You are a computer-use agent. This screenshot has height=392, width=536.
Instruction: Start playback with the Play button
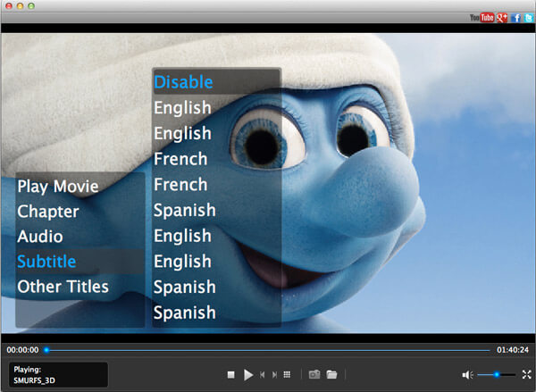pyautogui.click(x=248, y=375)
